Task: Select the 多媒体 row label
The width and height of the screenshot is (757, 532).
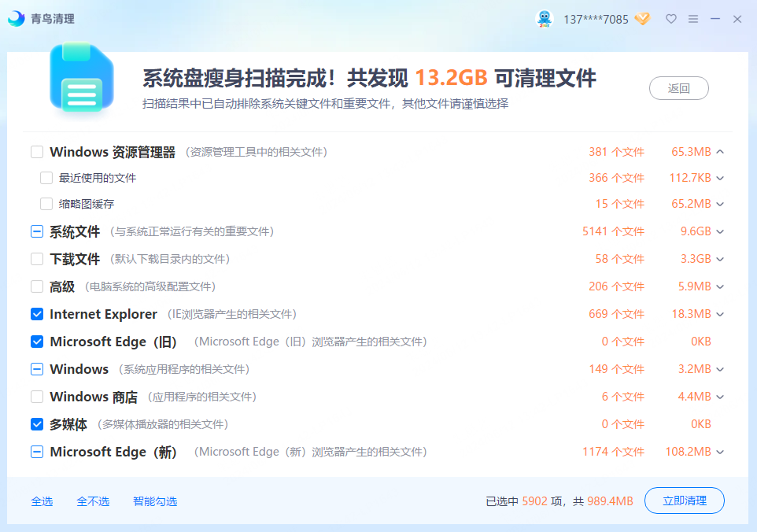Action: click(x=68, y=424)
